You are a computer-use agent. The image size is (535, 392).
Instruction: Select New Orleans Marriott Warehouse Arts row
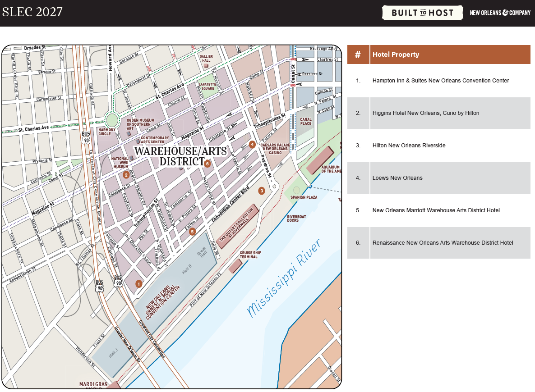click(439, 210)
